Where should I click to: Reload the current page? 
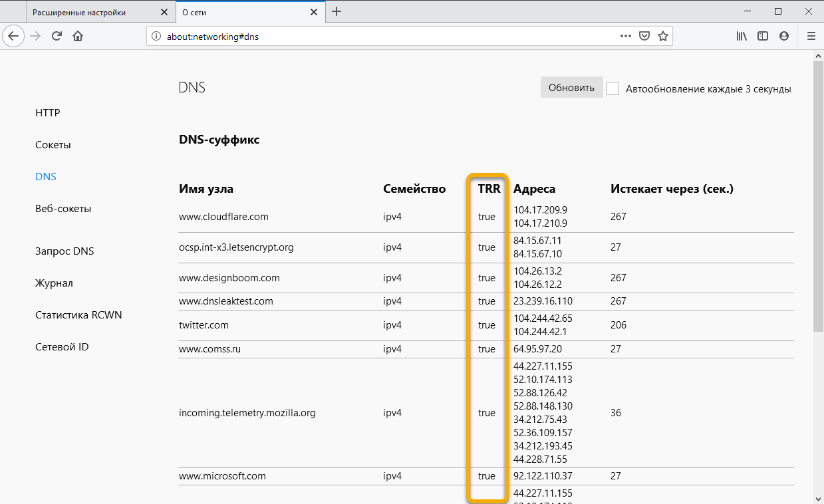pos(57,36)
